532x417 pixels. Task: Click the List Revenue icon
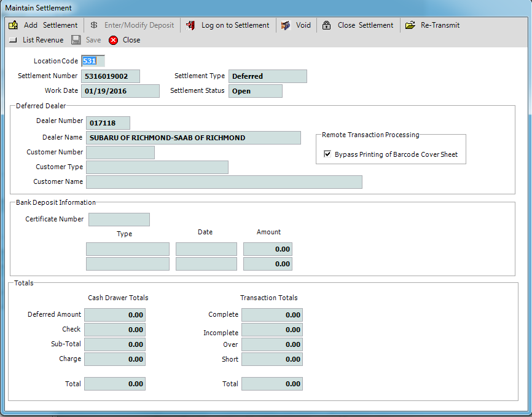pyautogui.click(x=13, y=39)
